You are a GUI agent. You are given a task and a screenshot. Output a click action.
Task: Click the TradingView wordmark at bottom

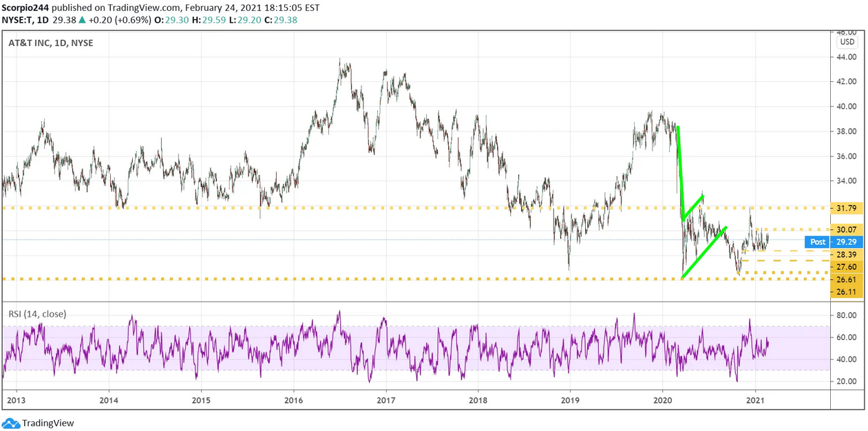(x=47, y=423)
